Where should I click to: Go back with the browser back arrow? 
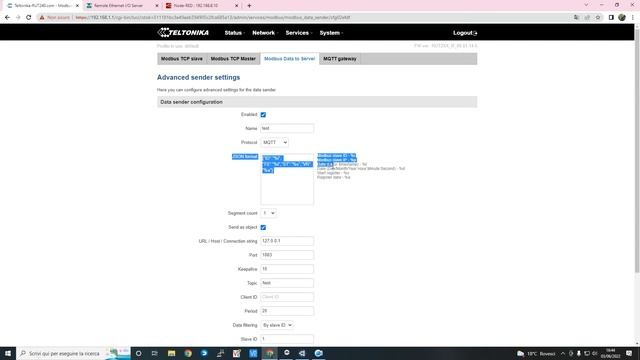(7, 18)
